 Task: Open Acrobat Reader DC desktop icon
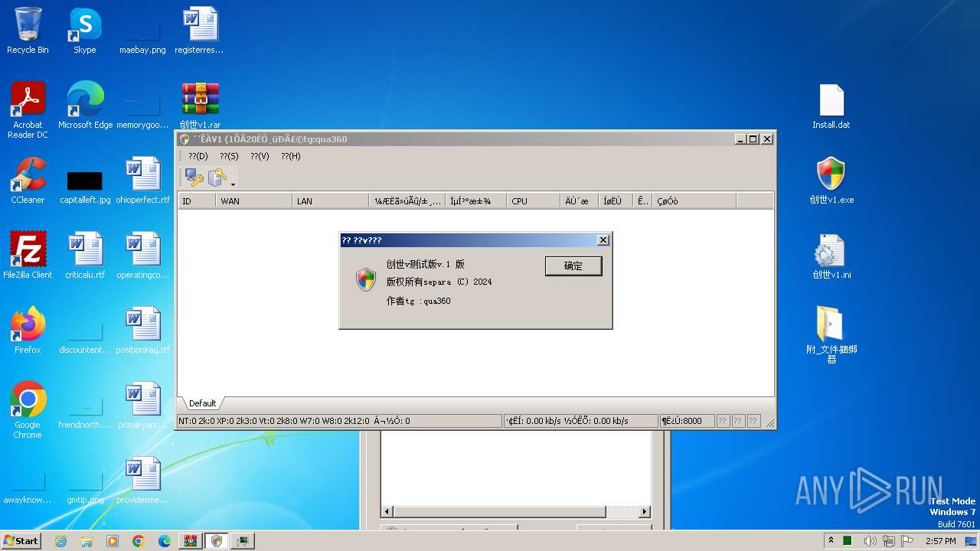point(28,110)
